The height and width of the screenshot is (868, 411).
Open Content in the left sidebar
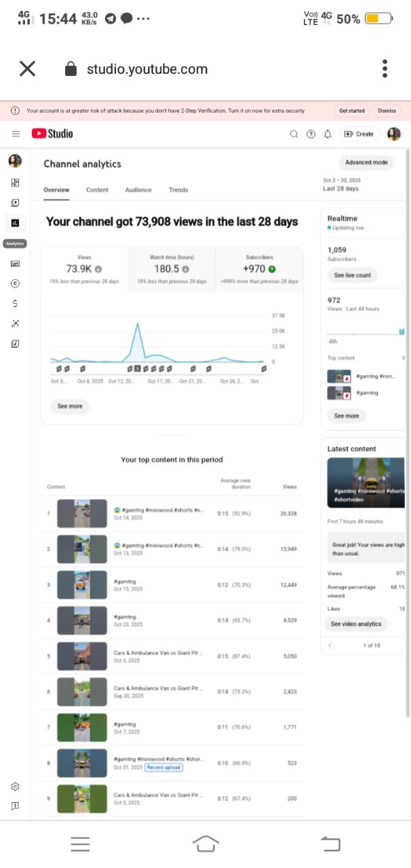tap(15, 202)
